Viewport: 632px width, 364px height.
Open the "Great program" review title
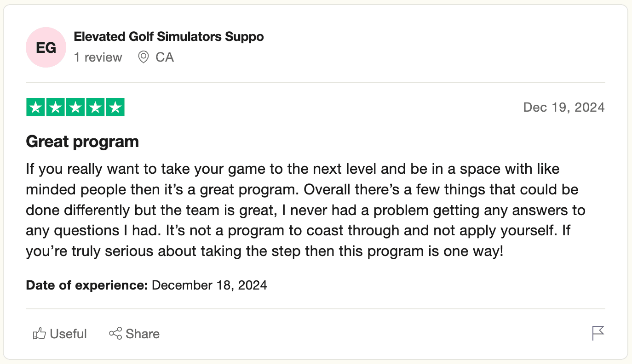click(82, 142)
